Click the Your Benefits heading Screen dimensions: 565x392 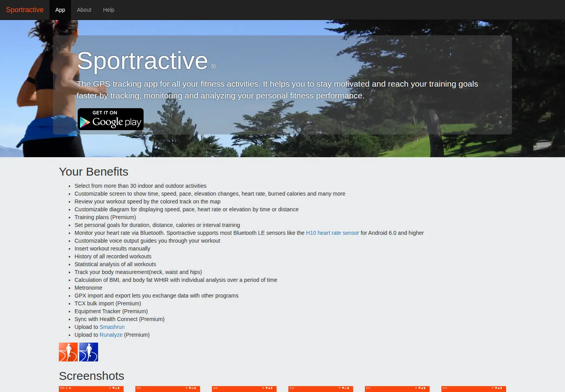tap(93, 172)
